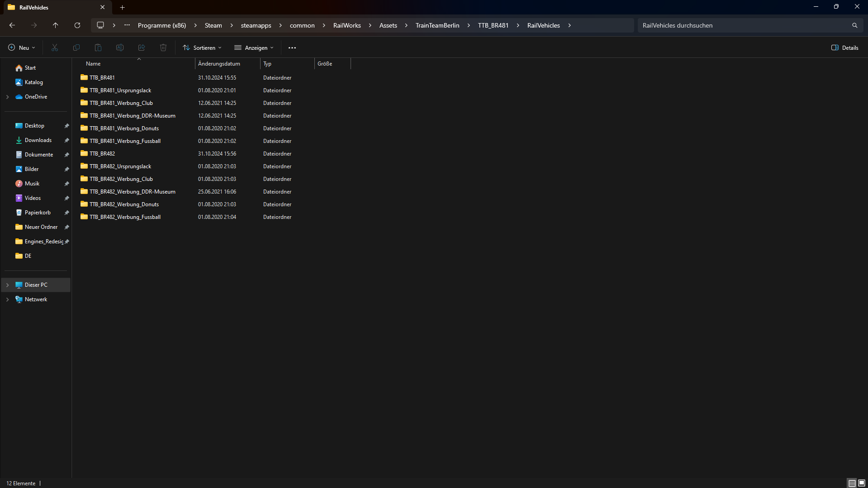Click the Rename toolbar icon

(120, 47)
